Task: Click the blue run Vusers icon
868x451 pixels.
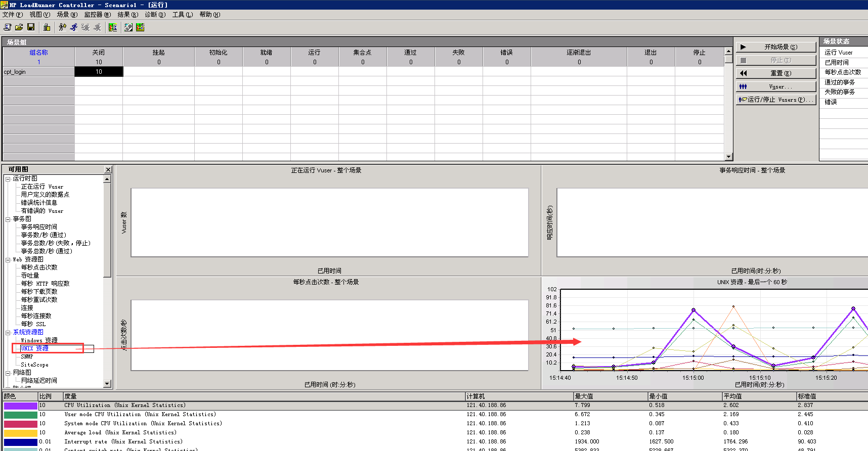Action: click(x=74, y=27)
